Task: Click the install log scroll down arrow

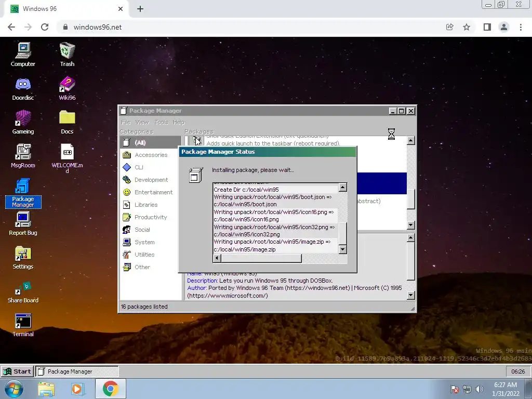Action: point(343,249)
